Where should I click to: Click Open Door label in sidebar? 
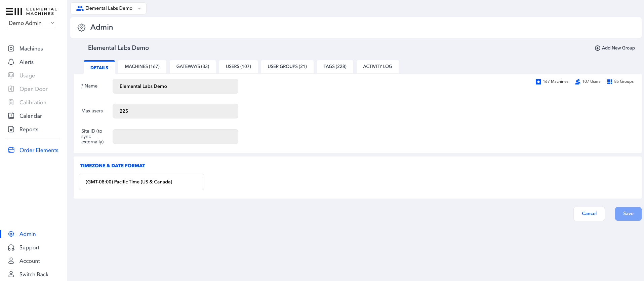click(x=34, y=89)
